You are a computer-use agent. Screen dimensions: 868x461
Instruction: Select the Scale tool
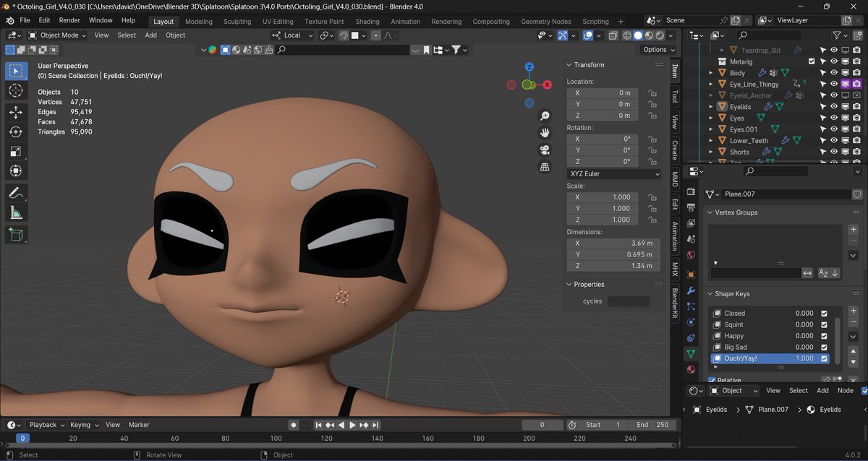click(x=15, y=151)
